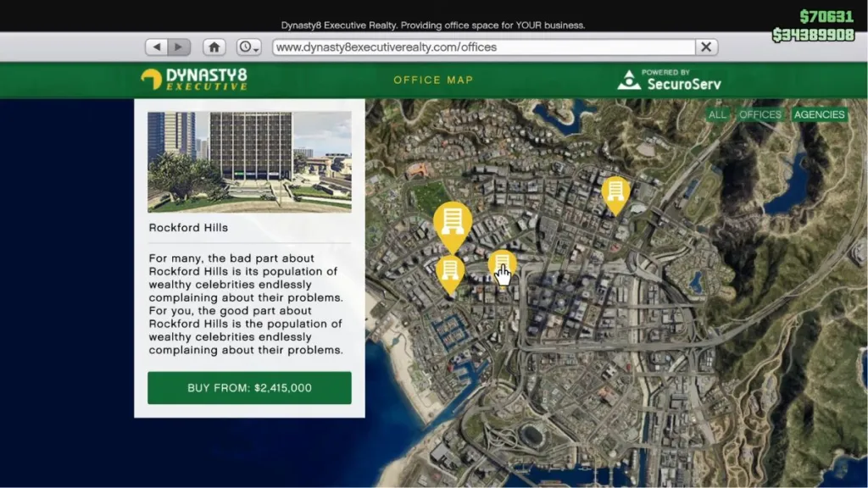The image size is (868, 488).
Task: Click the Dynasty8 Executive Realty page title text
Action: [x=433, y=25]
